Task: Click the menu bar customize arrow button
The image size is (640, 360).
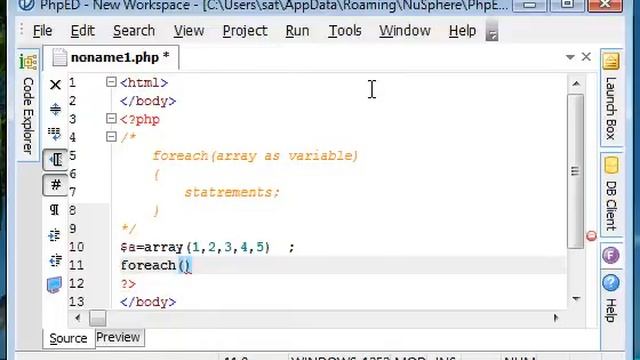Action: click(x=492, y=31)
